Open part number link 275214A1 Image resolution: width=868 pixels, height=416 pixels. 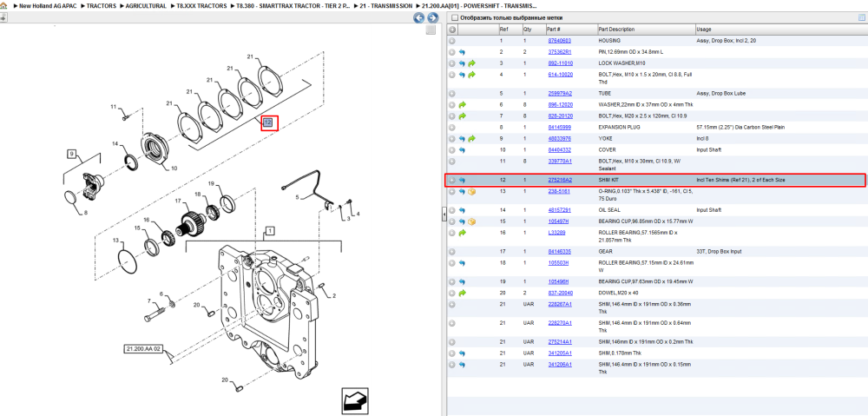(560, 342)
